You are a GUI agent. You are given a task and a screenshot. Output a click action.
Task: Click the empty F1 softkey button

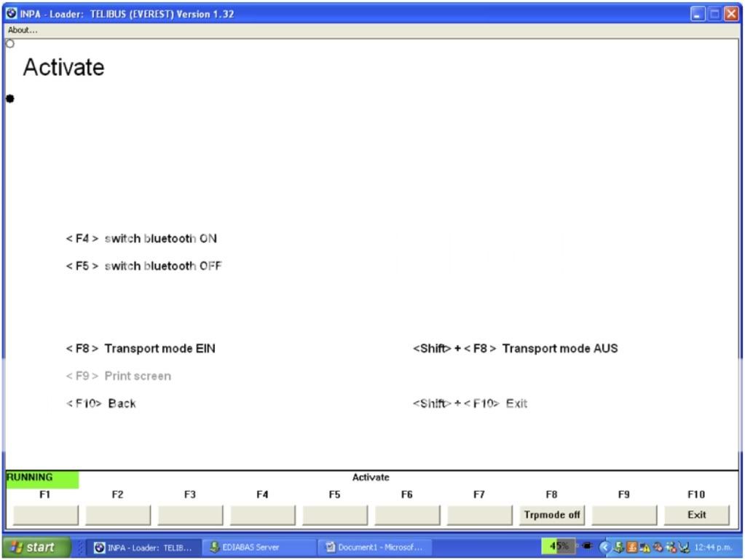click(x=45, y=515)
